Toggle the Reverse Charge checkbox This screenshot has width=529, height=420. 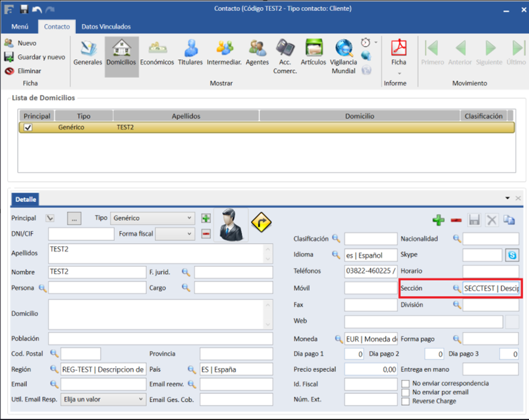click(406, 401)
